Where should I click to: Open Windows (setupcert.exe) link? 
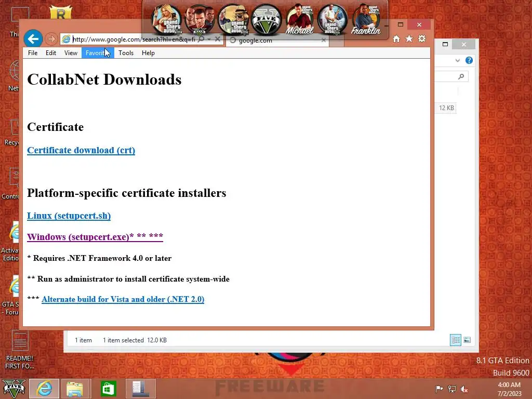click(95, 236)
